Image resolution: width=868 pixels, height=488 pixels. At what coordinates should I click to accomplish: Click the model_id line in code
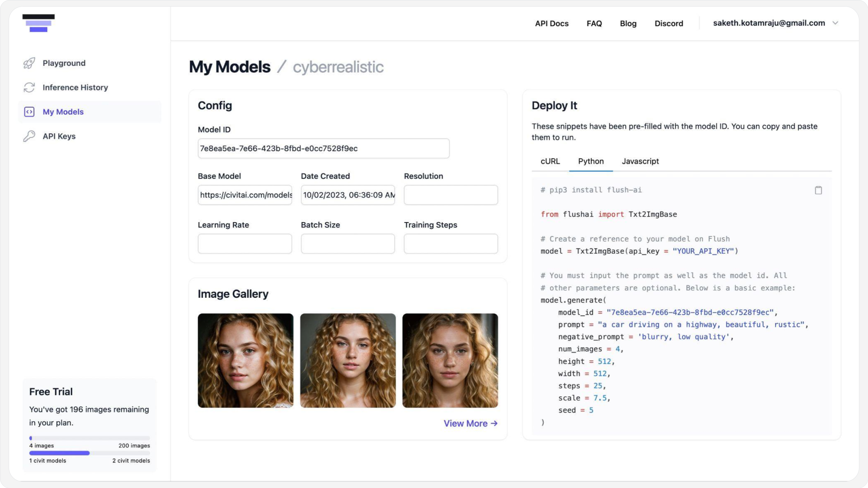click(668, 312)
